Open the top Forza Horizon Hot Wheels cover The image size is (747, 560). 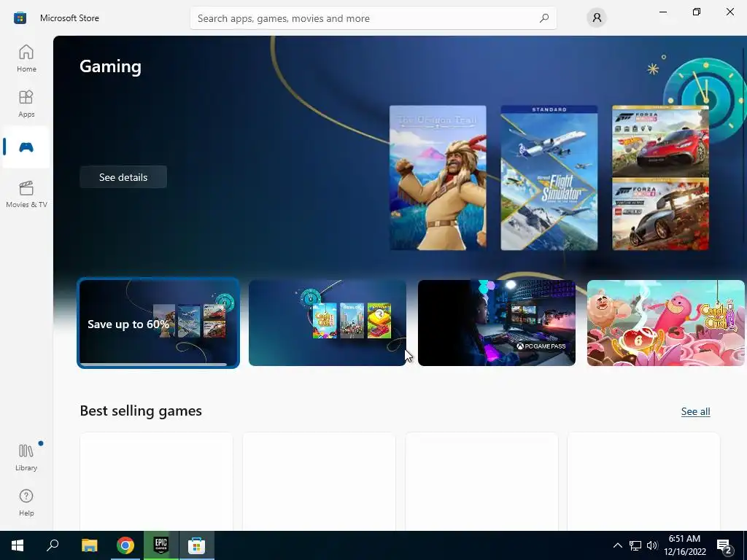[660, 141]
